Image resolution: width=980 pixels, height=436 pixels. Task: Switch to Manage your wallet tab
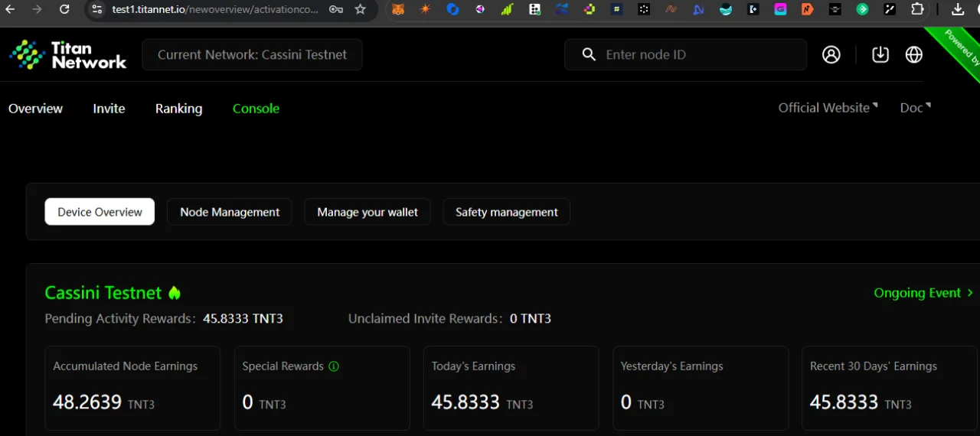(367, 212)
